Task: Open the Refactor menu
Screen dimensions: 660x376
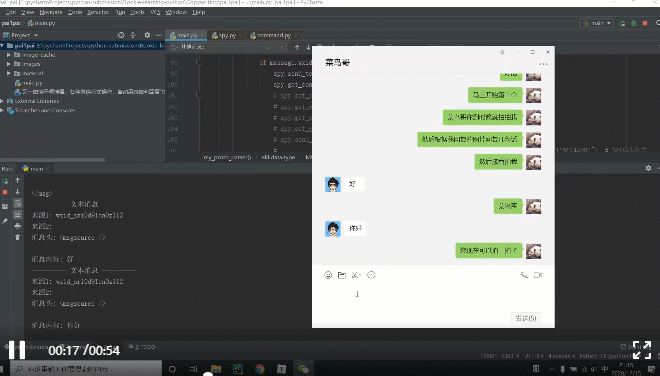Action: pyautogui.click(x=98, y=12)
